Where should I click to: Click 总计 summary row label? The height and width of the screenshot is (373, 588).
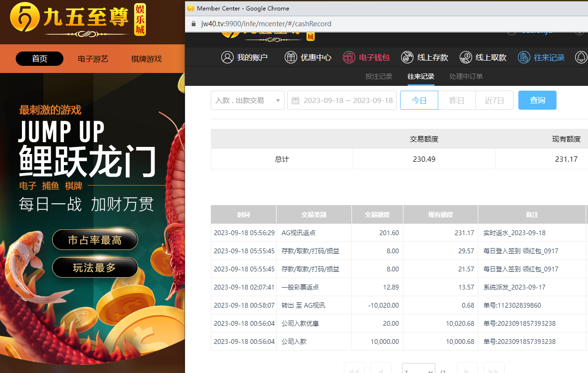point(282,159)
